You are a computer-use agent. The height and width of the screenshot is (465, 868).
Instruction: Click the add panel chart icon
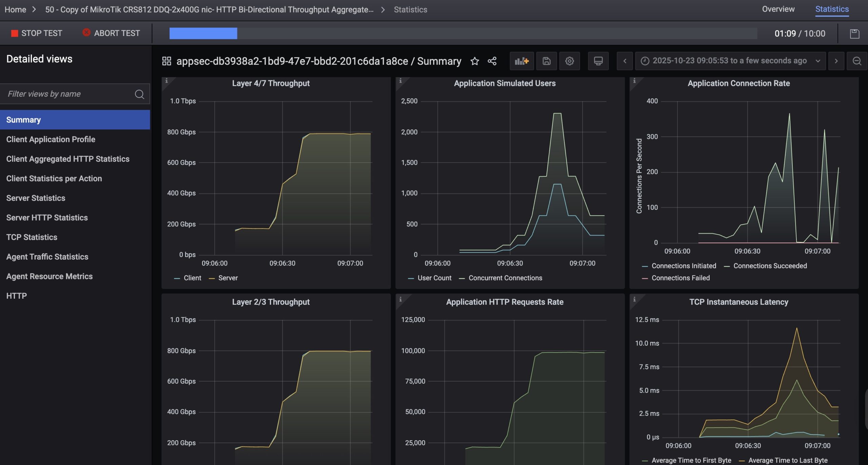(x=521, y=61)
